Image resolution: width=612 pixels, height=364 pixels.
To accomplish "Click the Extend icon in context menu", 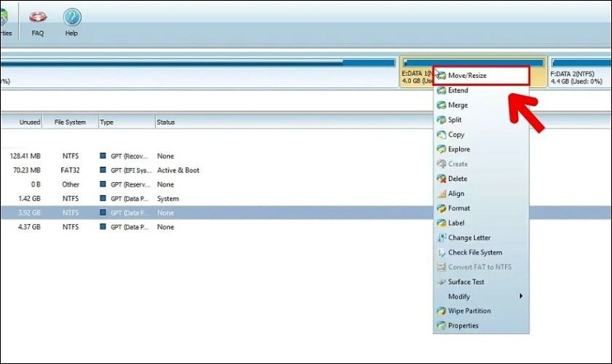I will pyautogui.click(x=441, y=90).
